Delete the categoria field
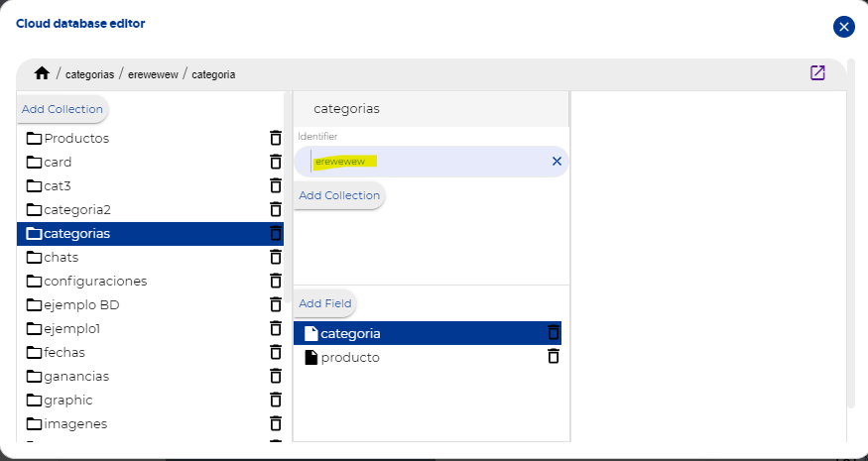This screenshot has width=868, height=461. coord(553,333)
